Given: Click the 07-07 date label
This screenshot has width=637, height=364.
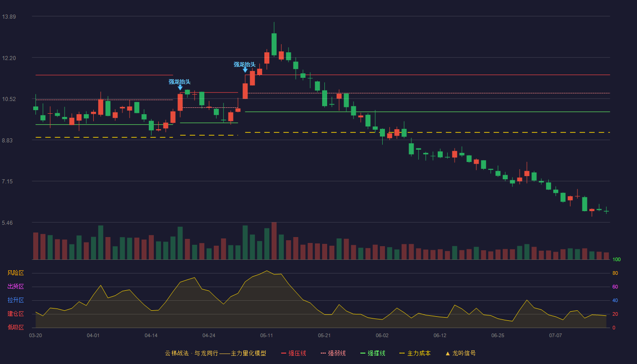Looking at the screenshot, I should click(x=556, y=335).
